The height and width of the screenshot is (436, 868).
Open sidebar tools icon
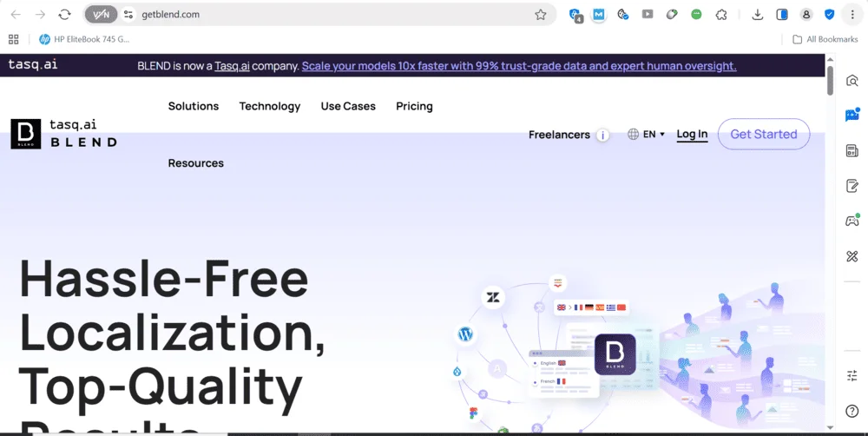point(852,256)
